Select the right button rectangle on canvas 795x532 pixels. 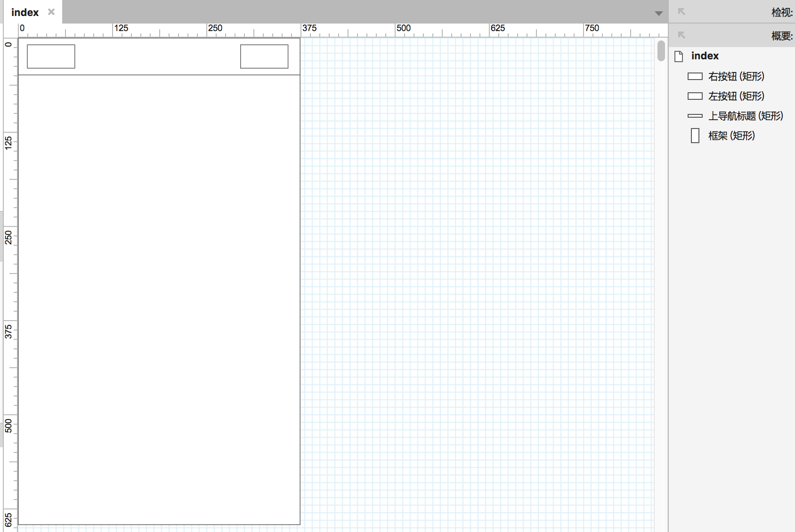(264, 56)
